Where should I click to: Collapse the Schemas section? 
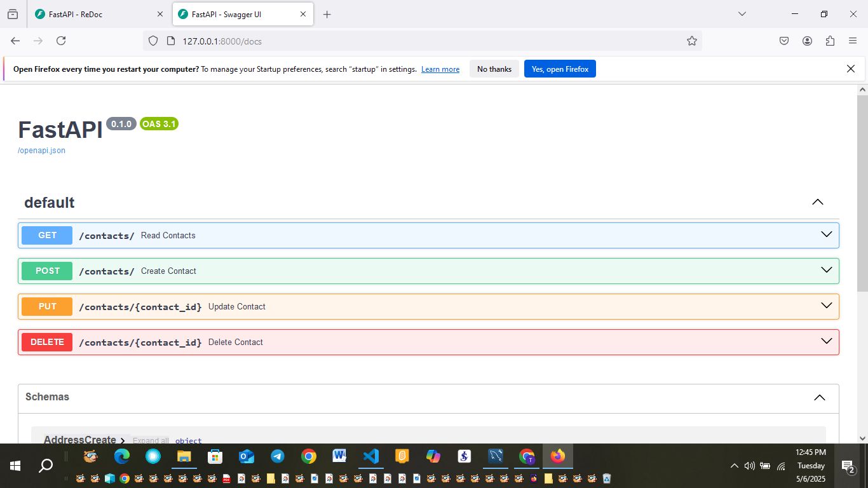[820, 397]
